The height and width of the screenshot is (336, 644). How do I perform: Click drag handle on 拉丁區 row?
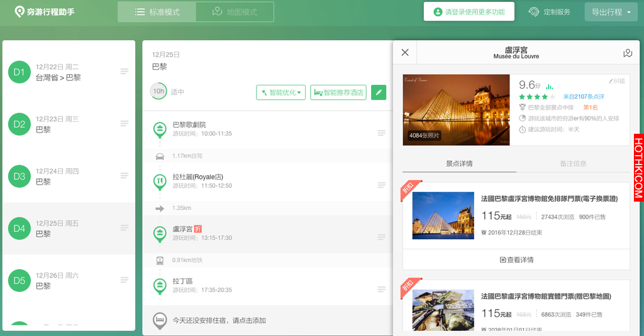pyautogui.click(x=382, y=290)
